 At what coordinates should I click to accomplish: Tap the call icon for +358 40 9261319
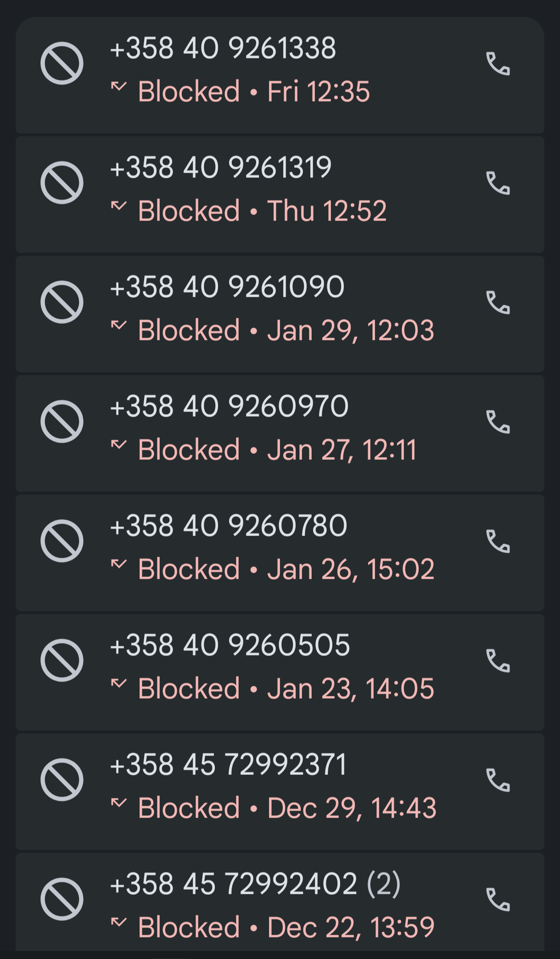[x=498, y=183]
